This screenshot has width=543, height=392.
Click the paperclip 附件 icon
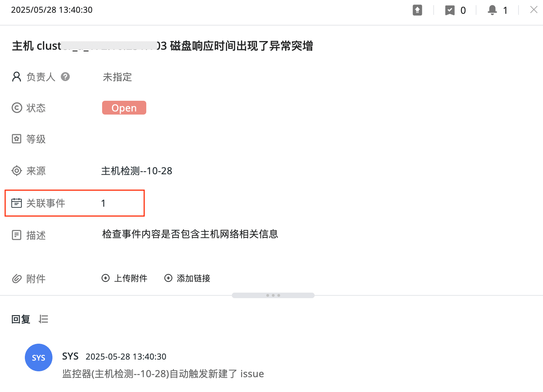(17, 278)
